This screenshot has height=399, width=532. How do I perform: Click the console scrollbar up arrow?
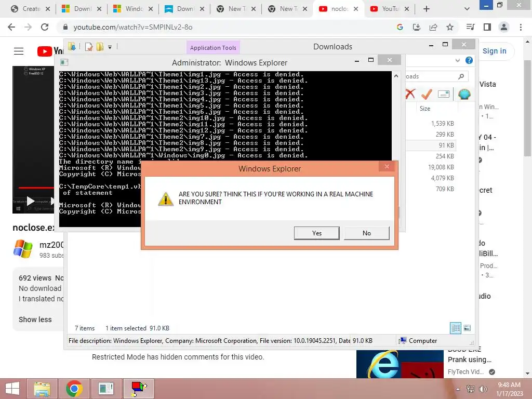click(396, 76)
